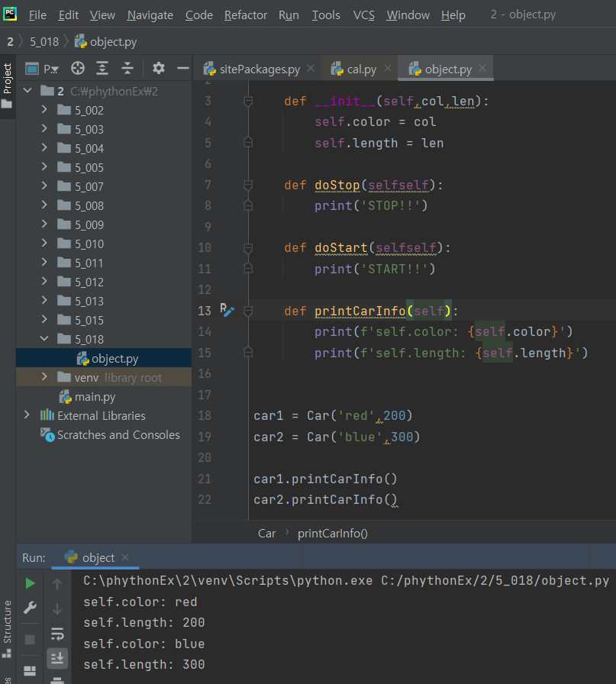Click the override gutter icon on line 13

pos(227,311)
